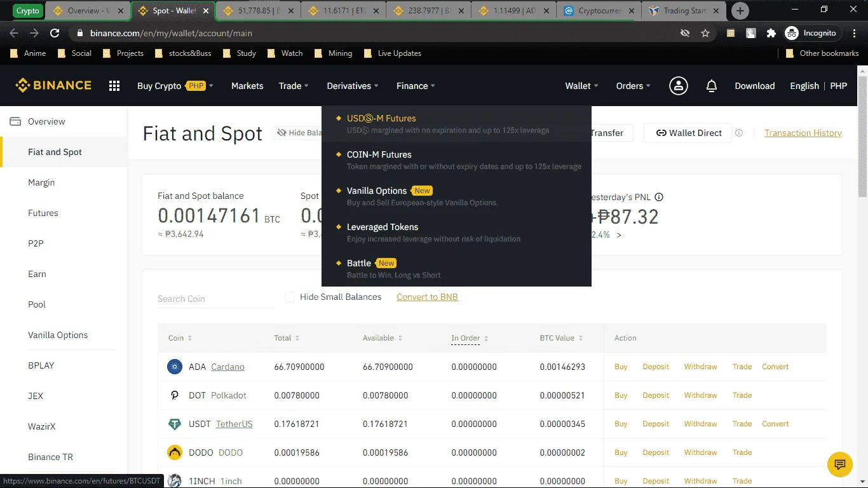
Task: Open the apps grid menu icon
Action: coord(114,86)
